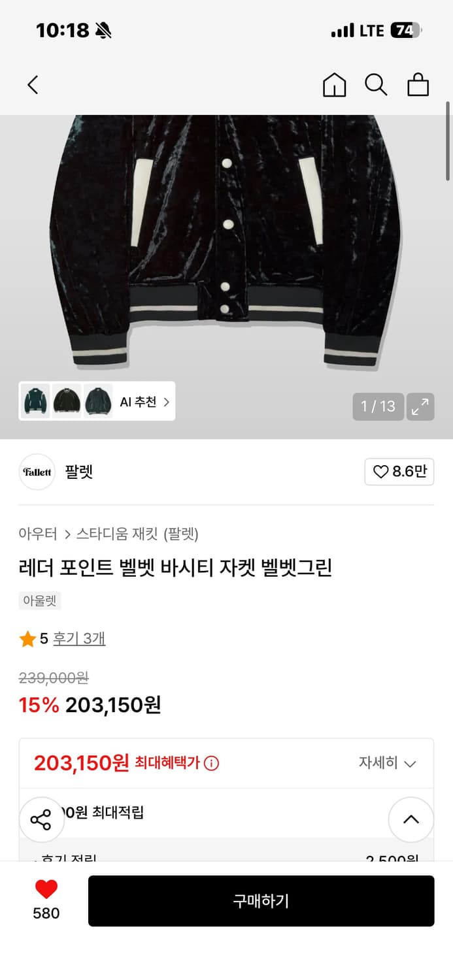Open the search icon in top bar
This screenshot has height=980, width=453.
pyautogui.click(x=376, y=85)
